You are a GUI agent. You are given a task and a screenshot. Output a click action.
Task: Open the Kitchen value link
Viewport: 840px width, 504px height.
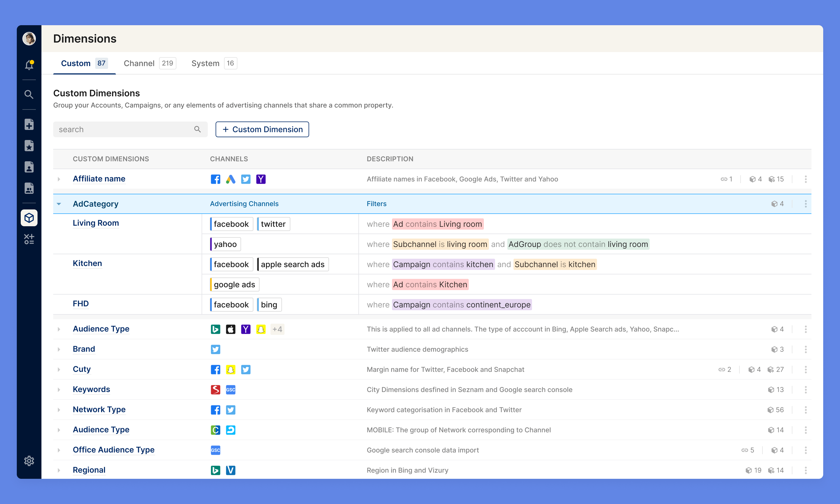[87, 263]
